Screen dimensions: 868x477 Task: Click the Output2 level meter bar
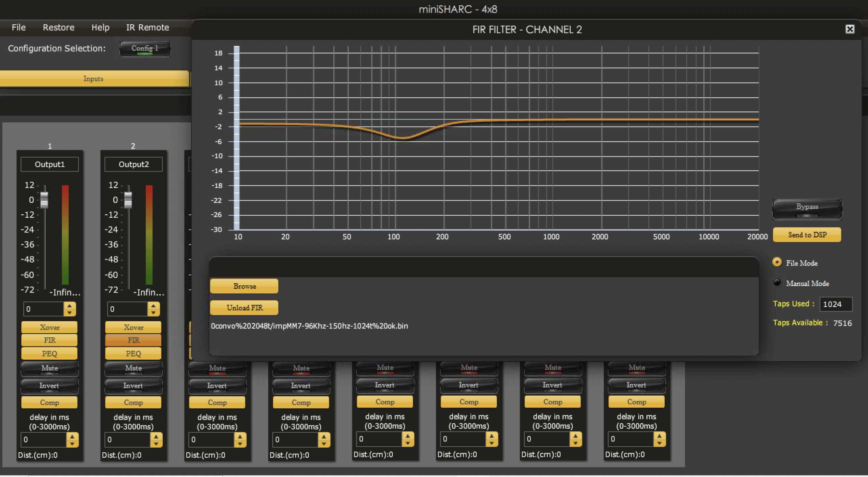[149, 235]
